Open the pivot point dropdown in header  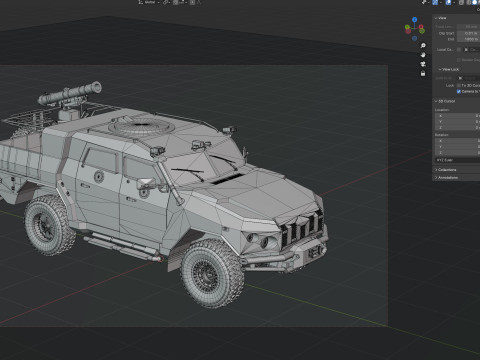coord(167,2)
